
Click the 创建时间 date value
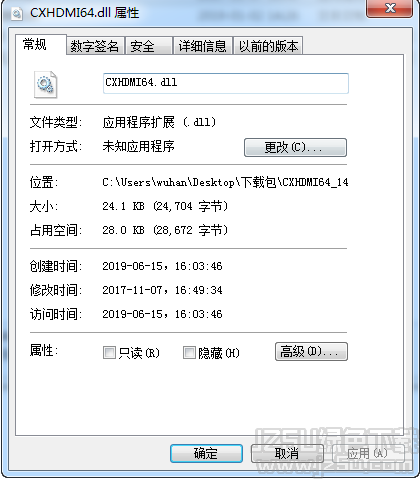pyautogui.click(x=162, y=266)
